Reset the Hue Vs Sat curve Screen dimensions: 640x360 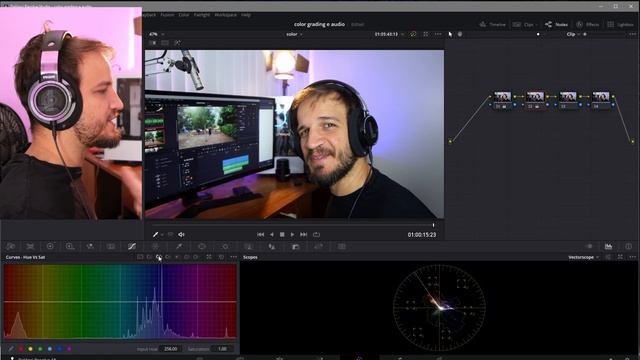pos(221,257)
